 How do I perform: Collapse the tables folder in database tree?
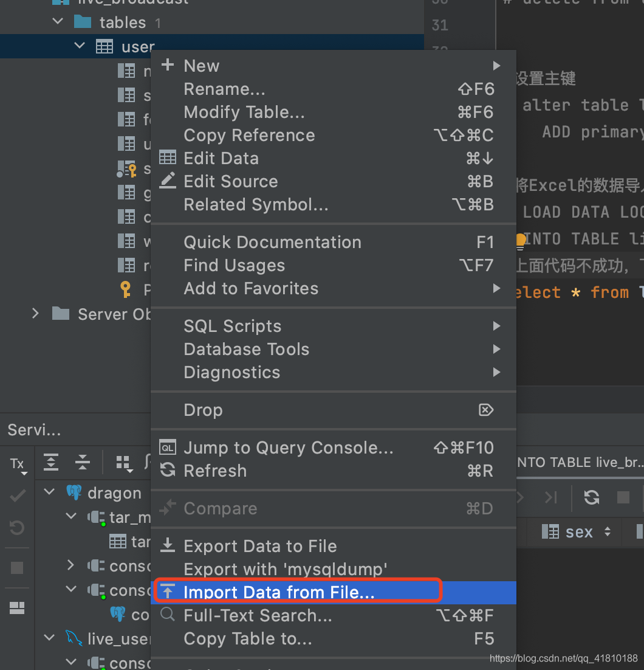58,21
